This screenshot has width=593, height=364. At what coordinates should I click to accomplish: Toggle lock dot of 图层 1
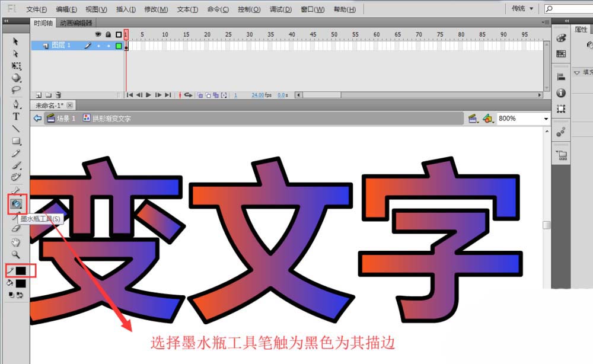[x=109, y=46]
